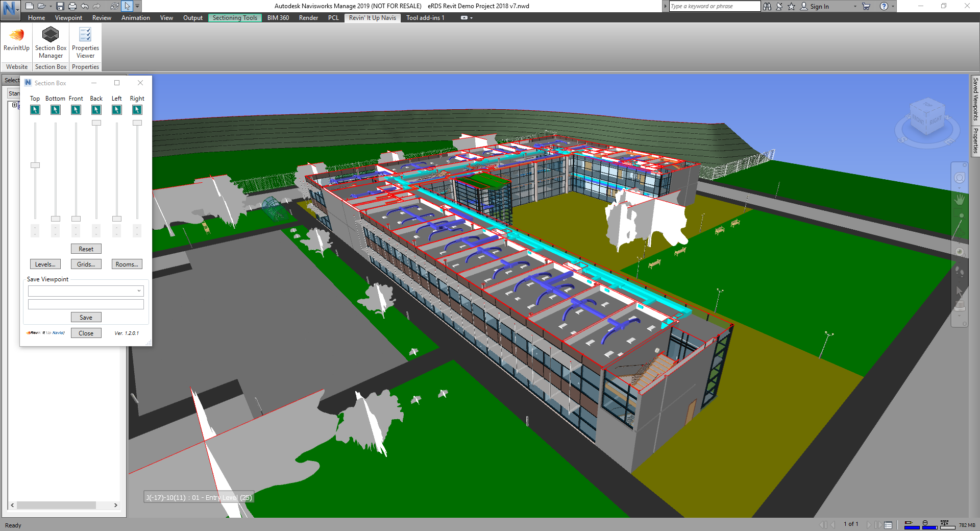Image resolution: width=980 pixels, height=531 pixels.
Task: Save the viewpoint with Save button
Action: pyautogui.click(x=86, y=317)
